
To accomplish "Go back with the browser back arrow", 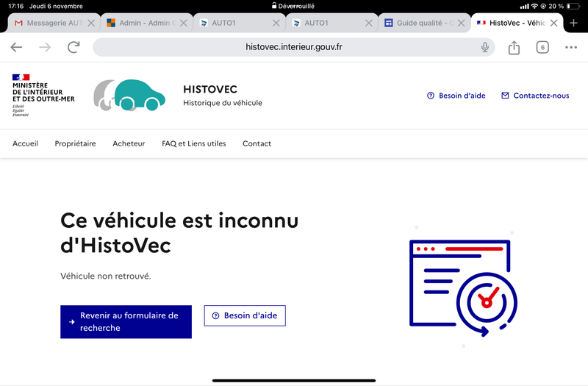I will click(x=16, y=47).
